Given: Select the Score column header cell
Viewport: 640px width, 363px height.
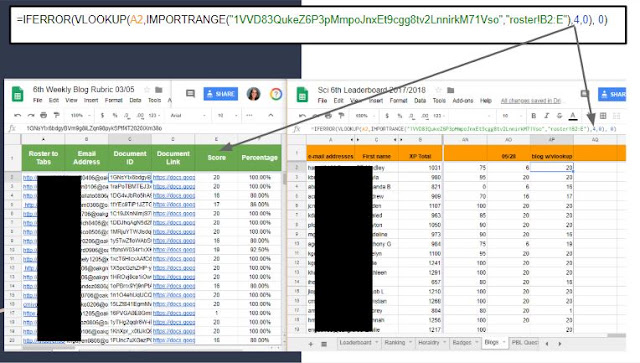Looking at the screenshot, I should click(216, 158).
